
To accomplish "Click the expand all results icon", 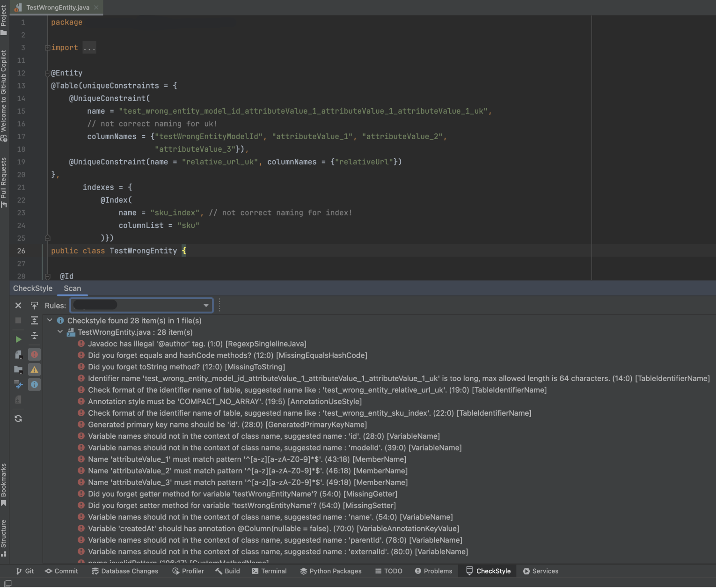I will click(34, 321).
